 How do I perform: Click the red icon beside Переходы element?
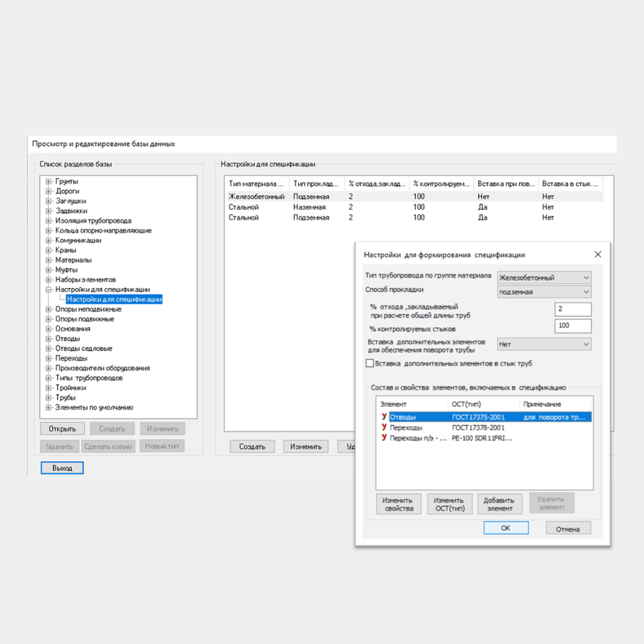pos(384,427)
